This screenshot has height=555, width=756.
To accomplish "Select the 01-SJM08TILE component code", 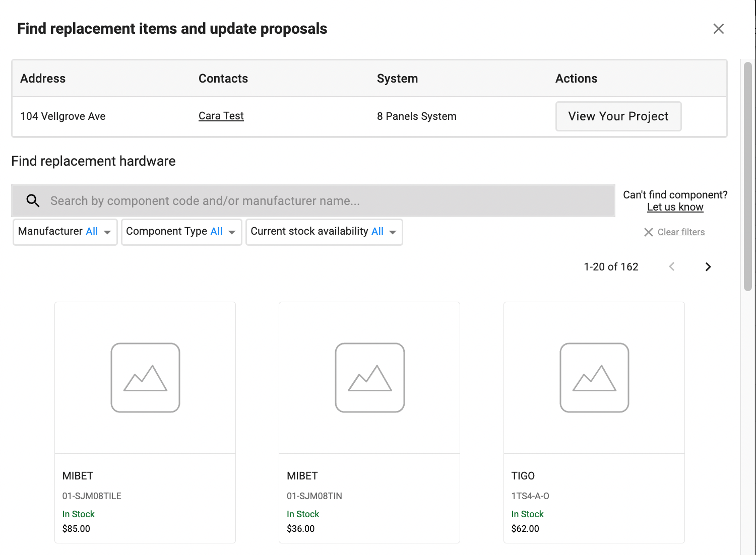I will tap(92, 496).
